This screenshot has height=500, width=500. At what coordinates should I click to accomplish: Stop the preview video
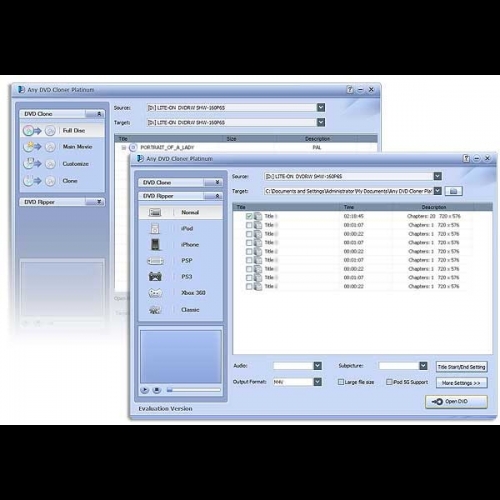(x=157, y=390)
